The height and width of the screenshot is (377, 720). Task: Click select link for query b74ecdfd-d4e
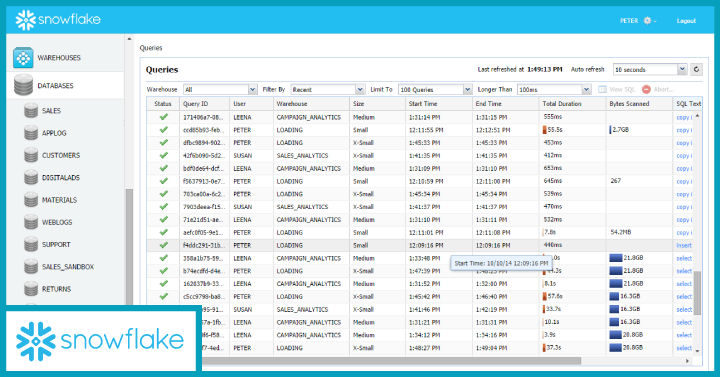click(684, 271)
